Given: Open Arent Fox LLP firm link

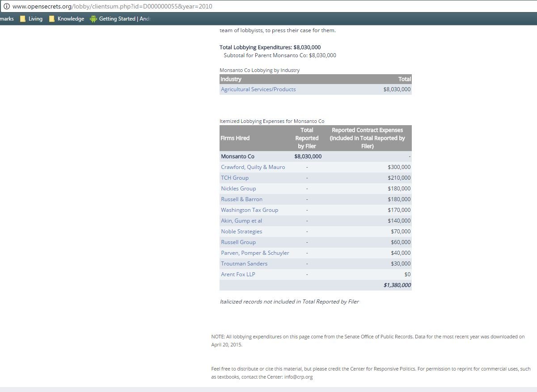Looking at the screenshot, I should pyautogui.click(x=238, y=274).
